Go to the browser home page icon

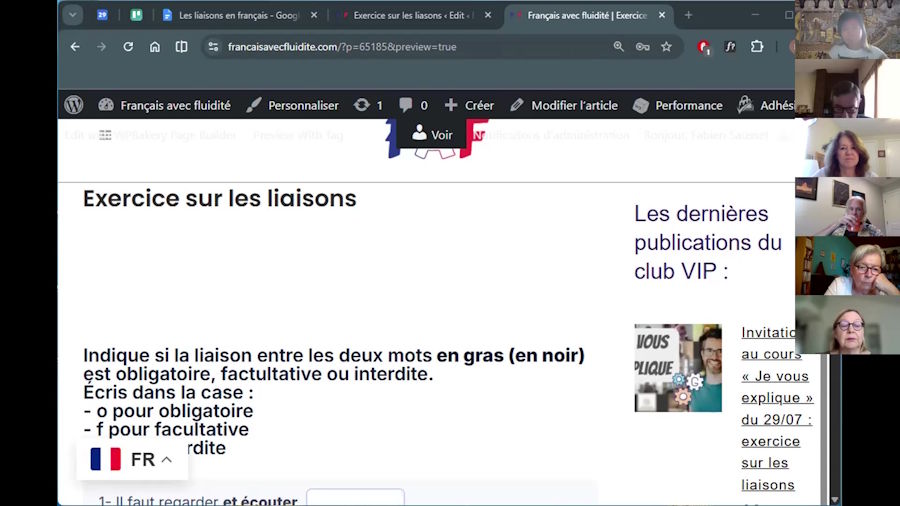point(155,47)
